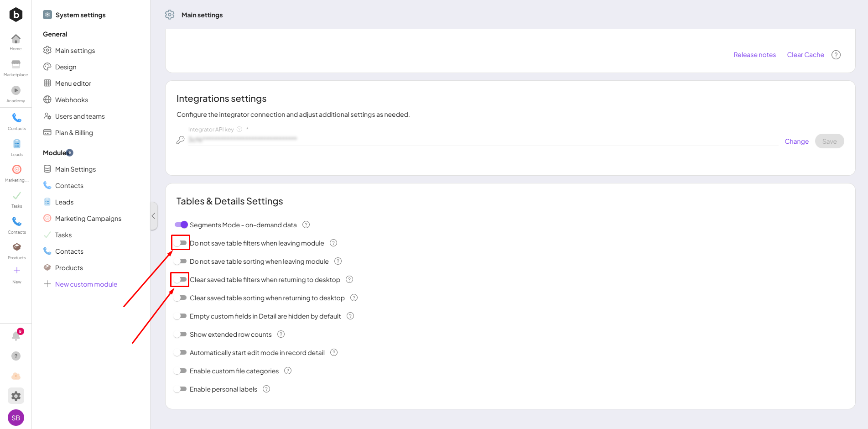Click the Release notes link

click(x=754, y=55)
